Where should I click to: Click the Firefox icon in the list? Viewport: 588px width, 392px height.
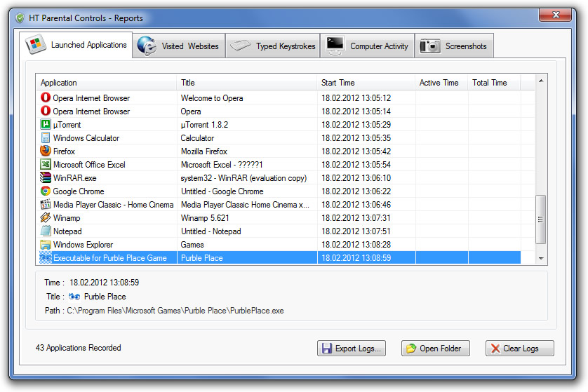pyautogui.click(x=46, y=151)
